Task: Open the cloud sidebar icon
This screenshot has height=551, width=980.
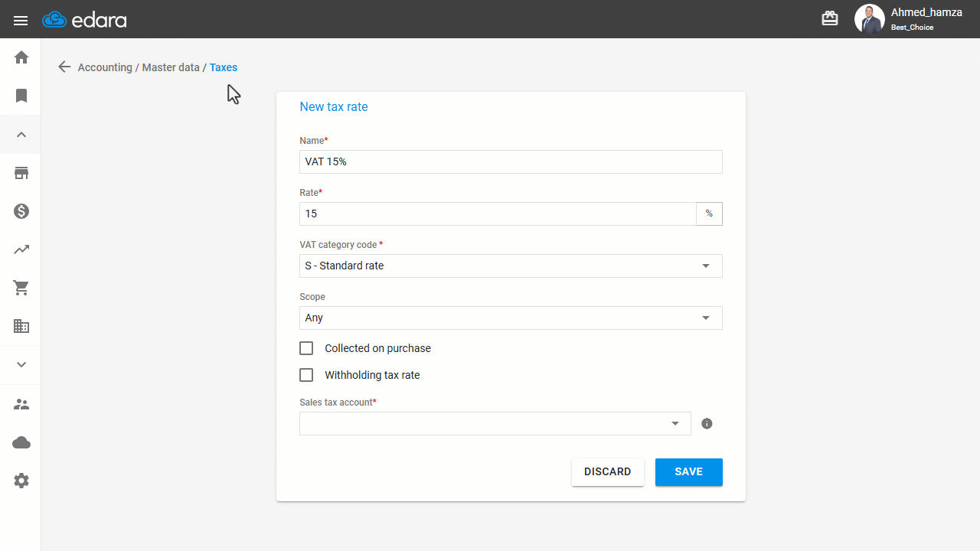Action: tap(21, 442)
